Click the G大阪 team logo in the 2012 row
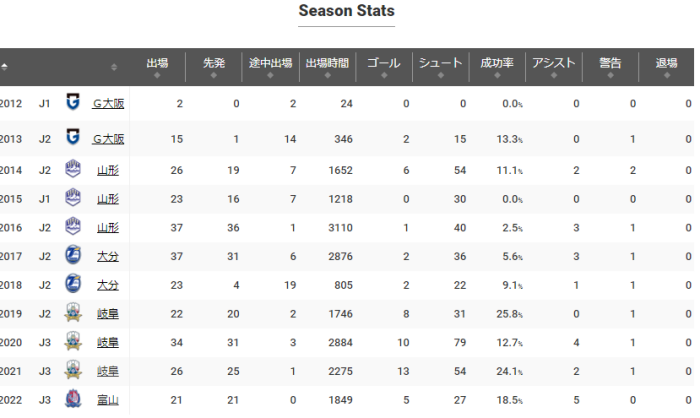 click(72, 102)
